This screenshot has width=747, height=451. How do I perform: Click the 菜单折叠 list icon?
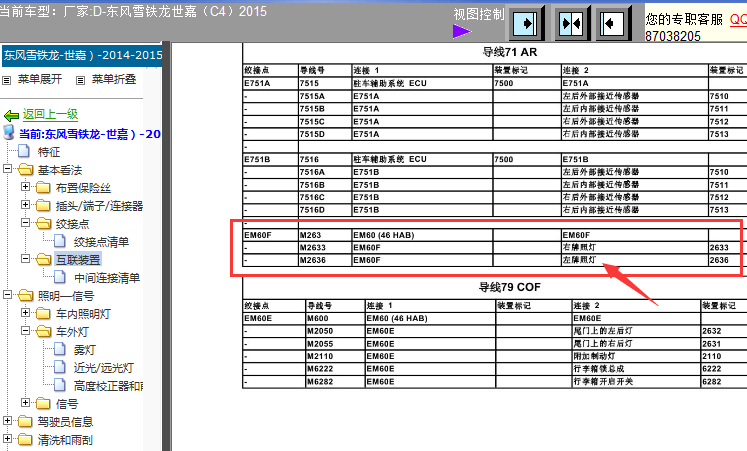(81, 80)
